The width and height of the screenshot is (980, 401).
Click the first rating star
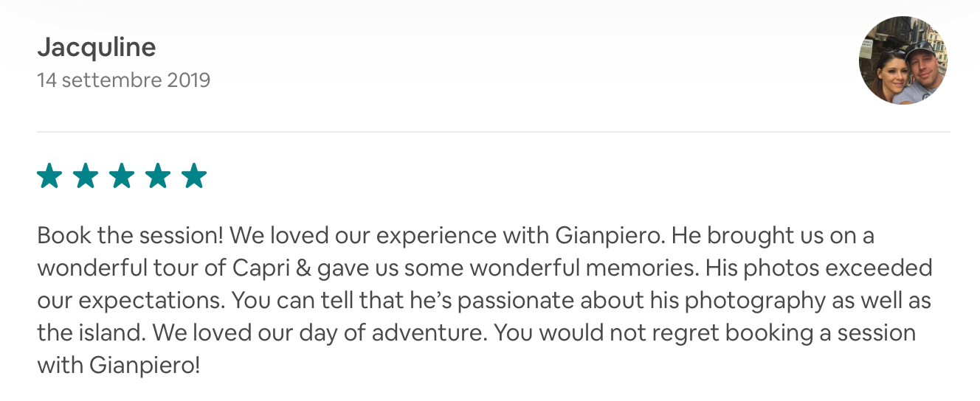[x=49, y=176]
